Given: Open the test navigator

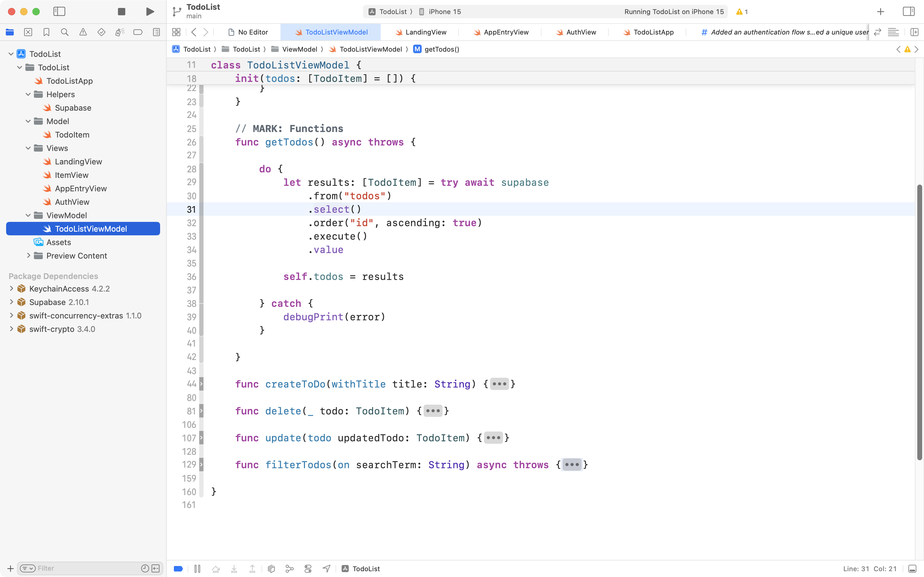Looking at the screenshot, I should click(101, 32).
